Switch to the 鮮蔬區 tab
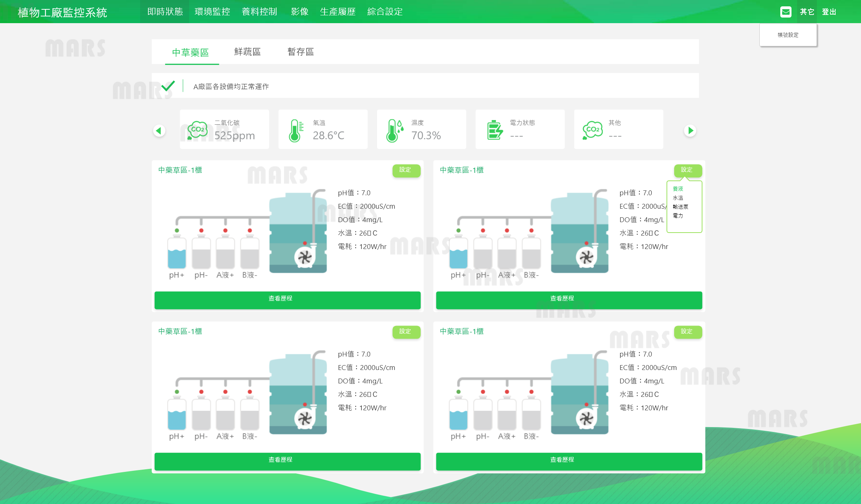The width and height of the screenshot is (861, 504). 247,52
